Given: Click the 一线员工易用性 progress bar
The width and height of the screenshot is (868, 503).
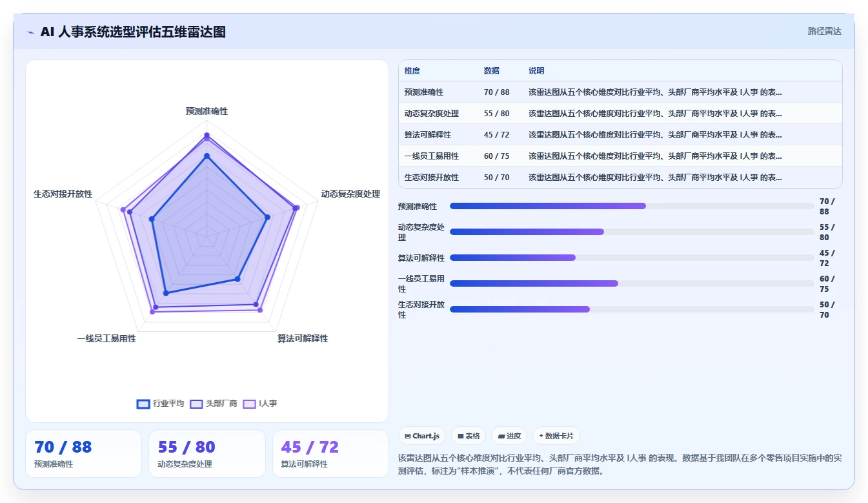Looking at the screenshot, I should pyautogui.click(x=632, y=283).
